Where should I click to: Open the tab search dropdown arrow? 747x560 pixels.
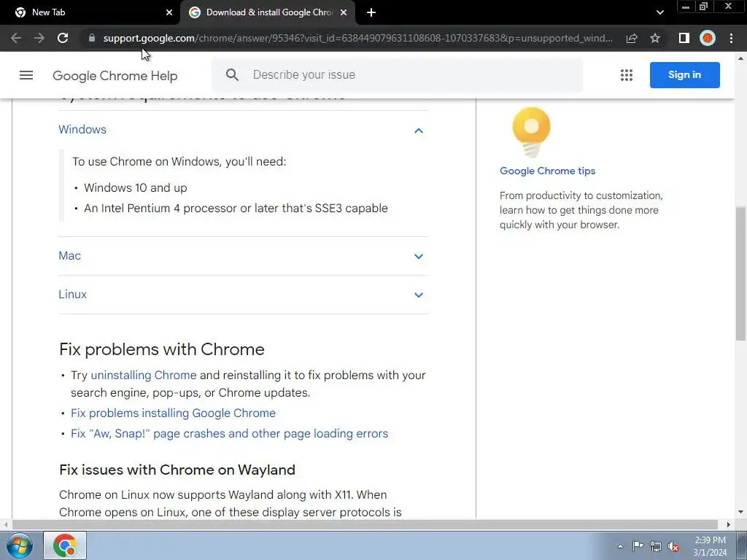(659, 12)
